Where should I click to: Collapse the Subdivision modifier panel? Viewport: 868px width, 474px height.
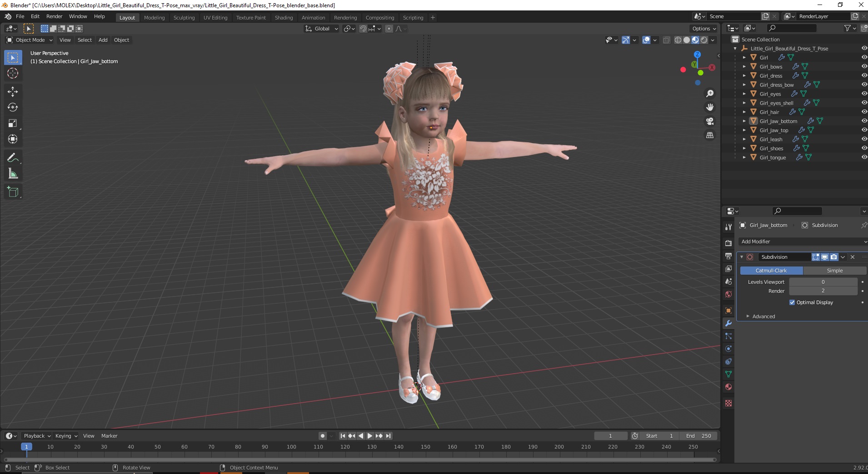coord(742,257)
